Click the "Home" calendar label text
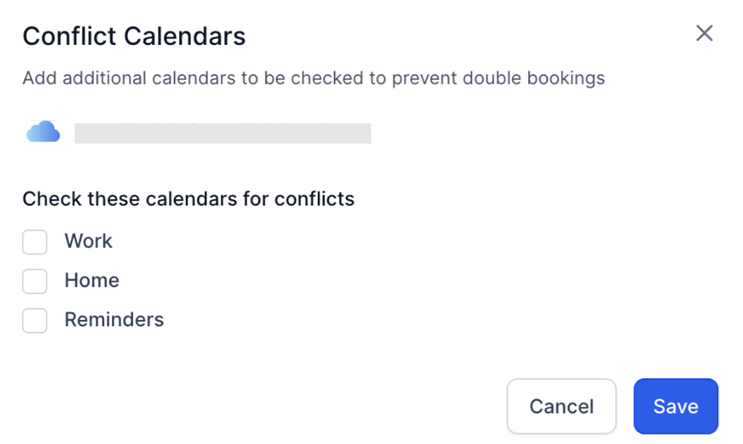The height and width of the screenshot is (444, 743). 91,281
